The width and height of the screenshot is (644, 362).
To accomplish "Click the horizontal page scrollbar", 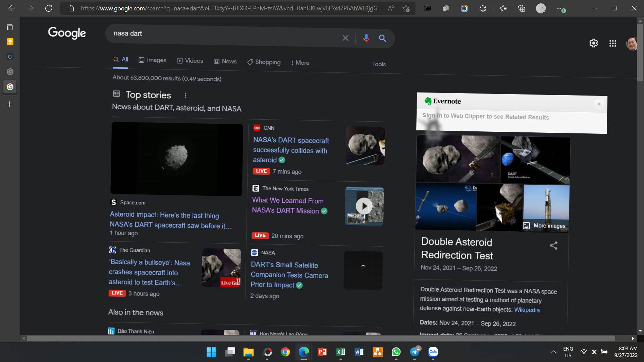I will point(321,339).
